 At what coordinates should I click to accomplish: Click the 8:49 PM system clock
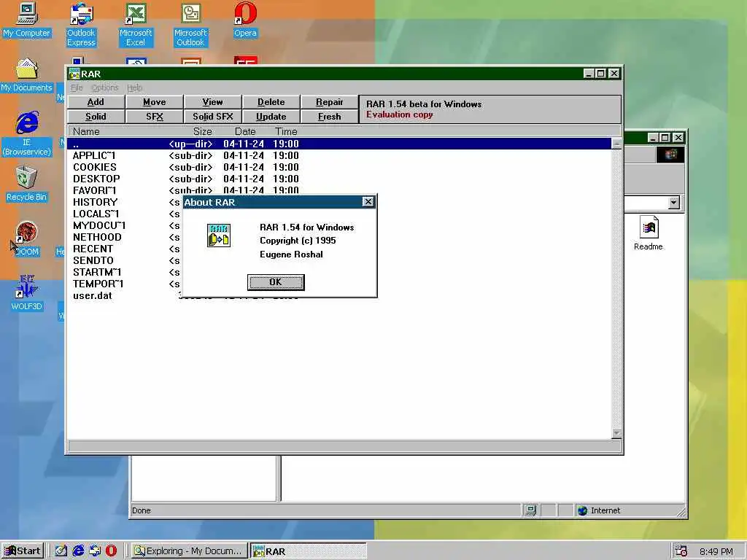click(x=716, y=551)
